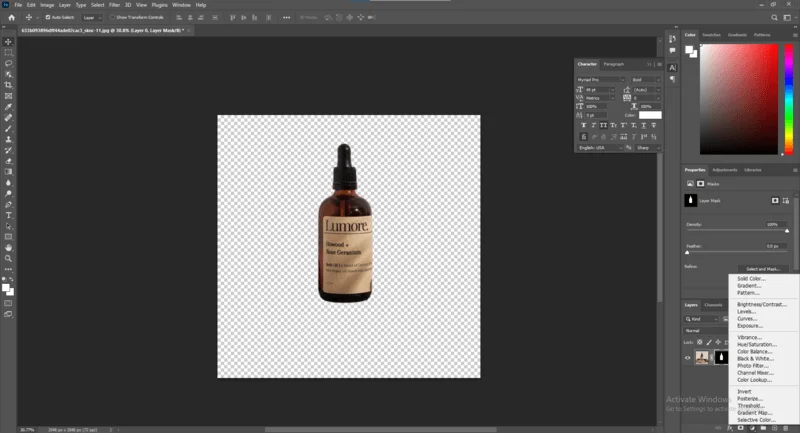
Task: Choose Hue/Saturation from adjustment menu
Action: click(757, 344)
